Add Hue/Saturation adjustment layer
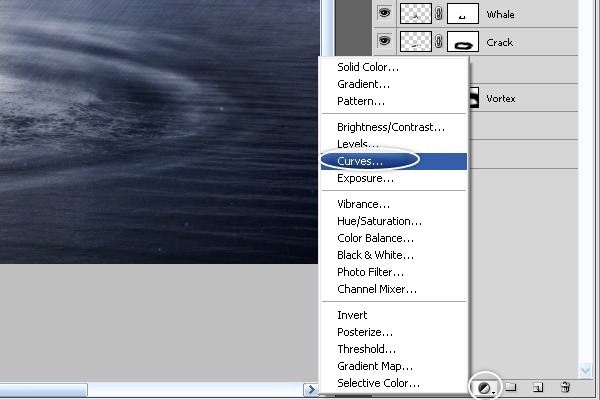 [x=394, y=221]
